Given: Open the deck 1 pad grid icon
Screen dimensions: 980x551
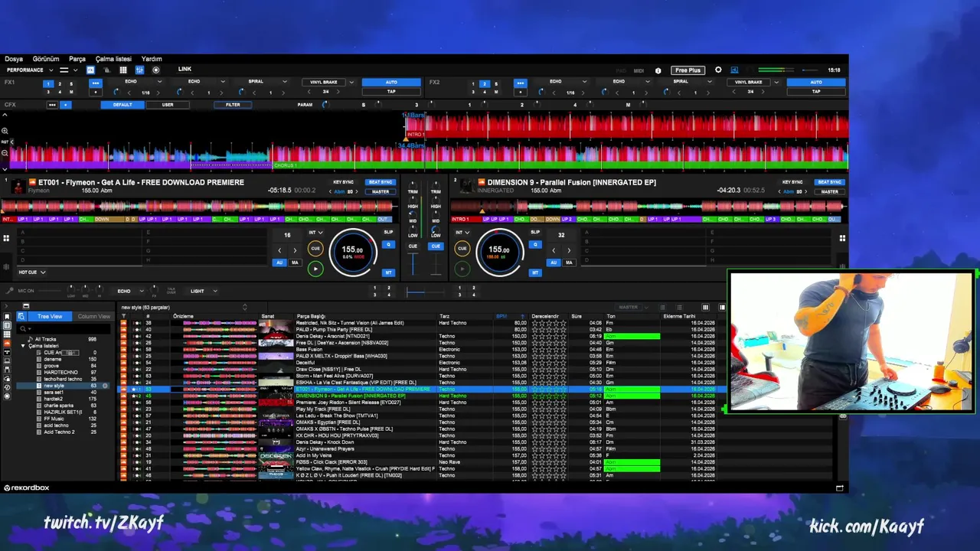Looking at the screenshot, I should [x=6, y=238].
